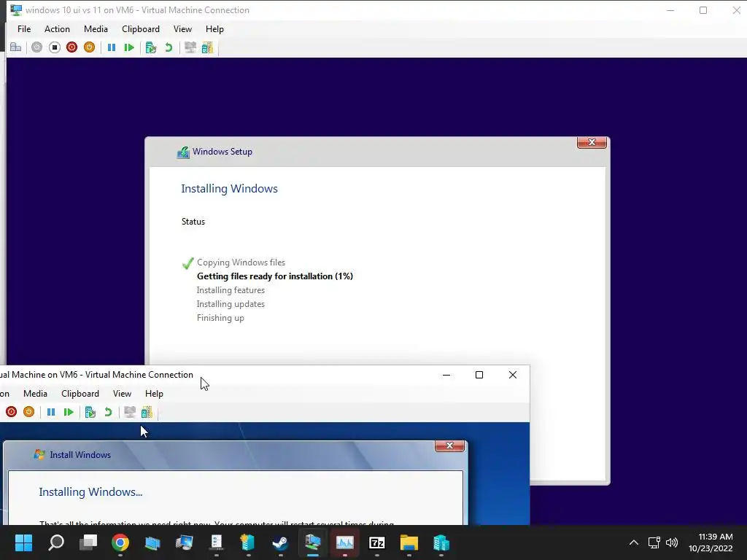Click the Install Windows title flag icon
Screen dimensions: 747x560
point(39,455)
